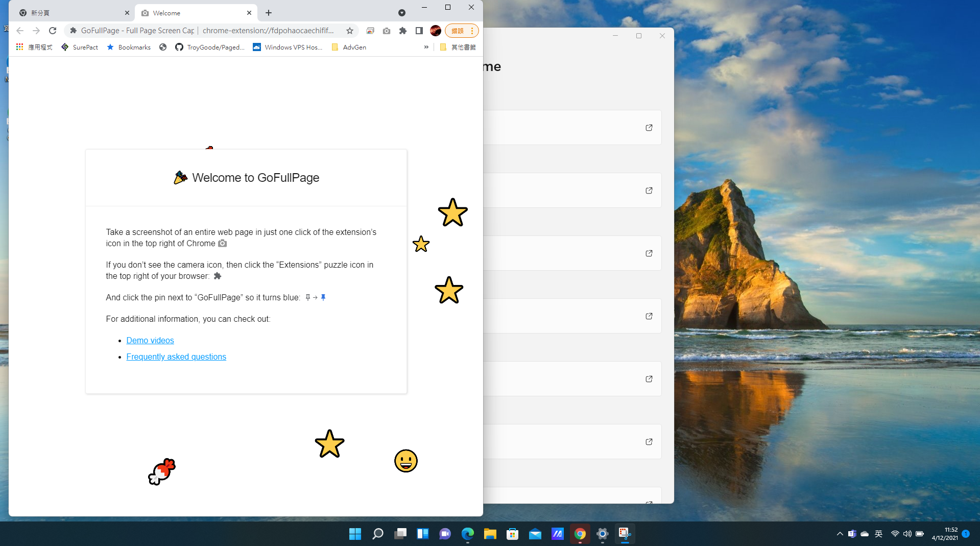The height and width of the screenshot is (546, 980).
Task: Open the tab search dropdown arrow
Action: [402, 13]
